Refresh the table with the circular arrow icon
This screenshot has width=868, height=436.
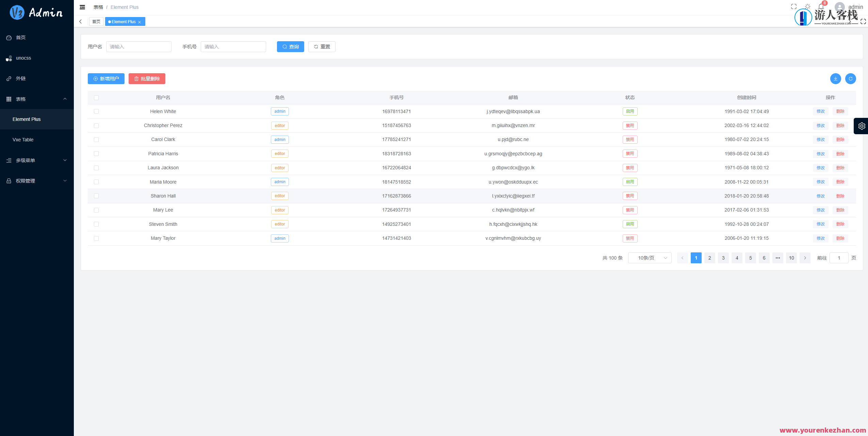pos(850,79)
